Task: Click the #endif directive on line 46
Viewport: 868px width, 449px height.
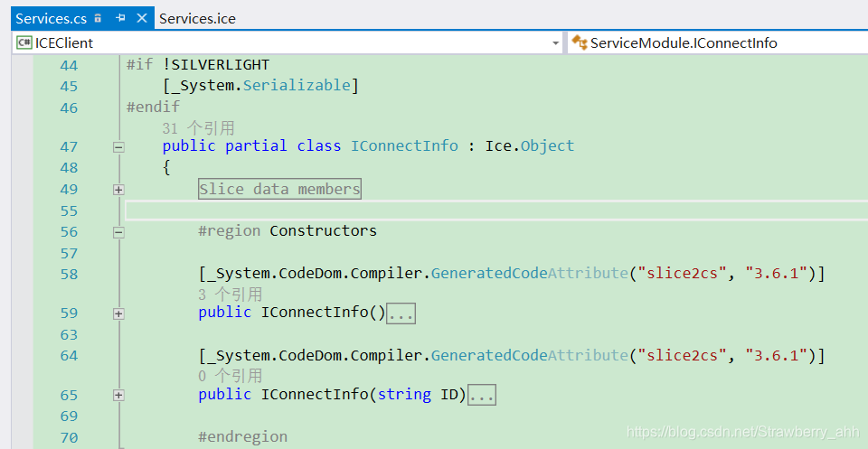Action: point(154,107)
